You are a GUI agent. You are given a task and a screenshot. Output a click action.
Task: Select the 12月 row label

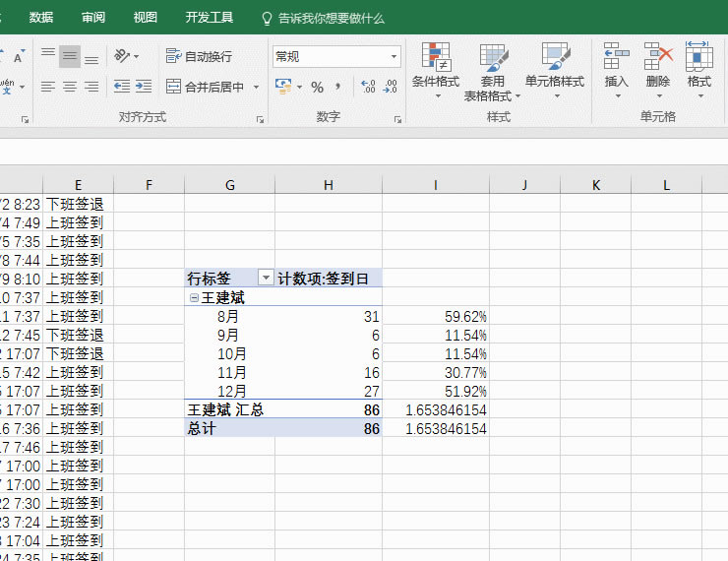click(x=229, y=391)
